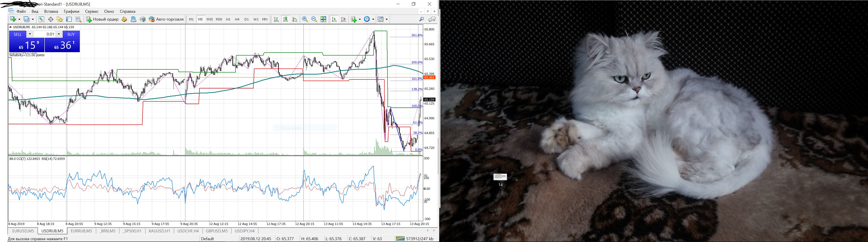Toggle chart auto scroll
This screenshot has height=242, width=868.
coord(334,19)
